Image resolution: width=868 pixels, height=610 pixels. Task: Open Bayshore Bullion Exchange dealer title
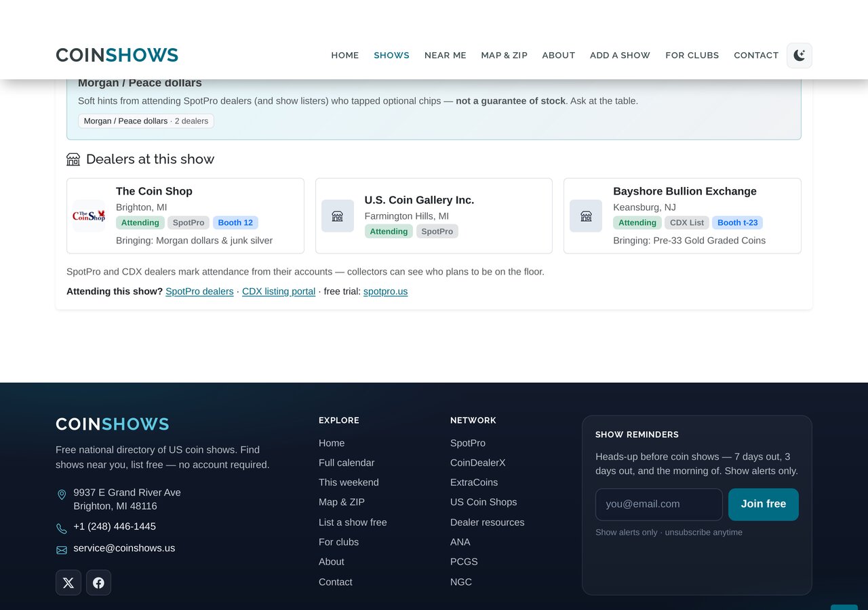pyautogui.click(x=685, y=191)
